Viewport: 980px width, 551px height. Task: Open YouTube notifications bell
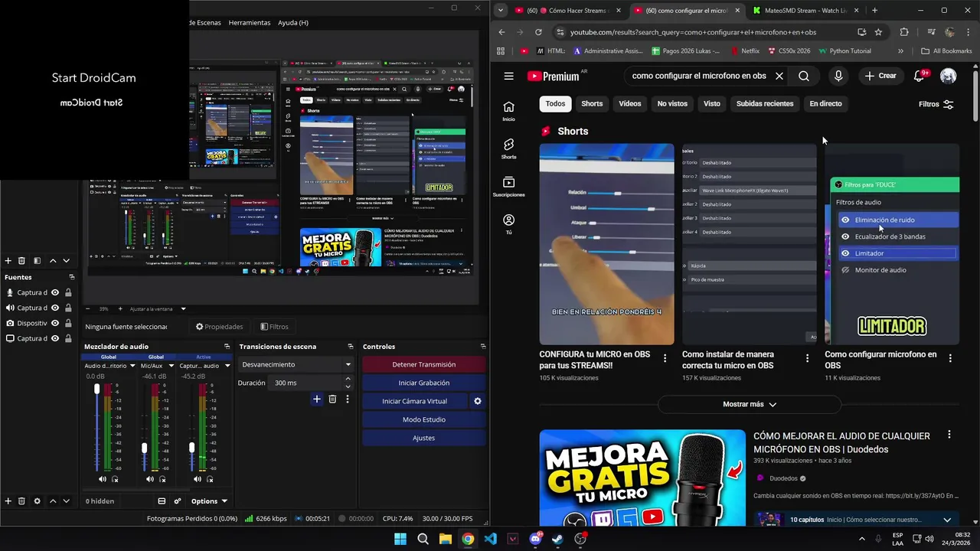(920, 76)
